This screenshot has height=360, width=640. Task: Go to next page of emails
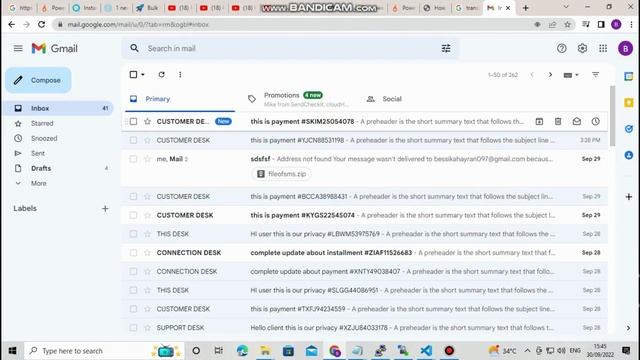tap(550, 75)
